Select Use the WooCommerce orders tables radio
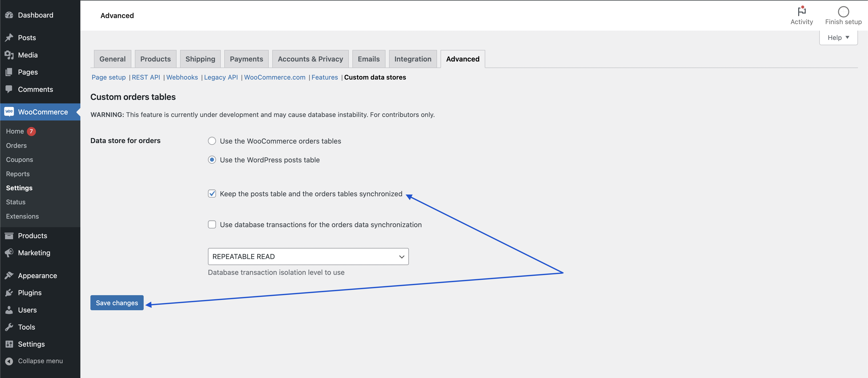This screenshot has height=378, width=868. click(x=212, y=141)
